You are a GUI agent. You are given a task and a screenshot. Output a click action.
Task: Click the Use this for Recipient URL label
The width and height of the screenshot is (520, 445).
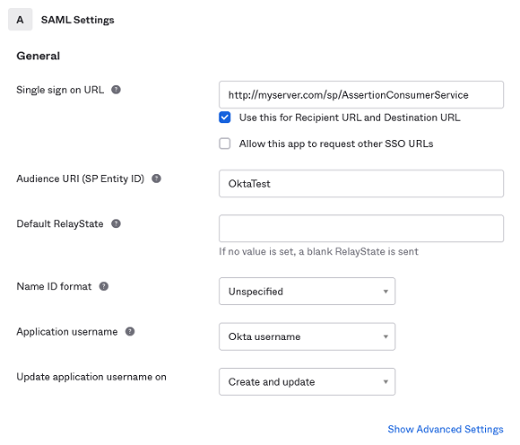click(x=350, y=117)
